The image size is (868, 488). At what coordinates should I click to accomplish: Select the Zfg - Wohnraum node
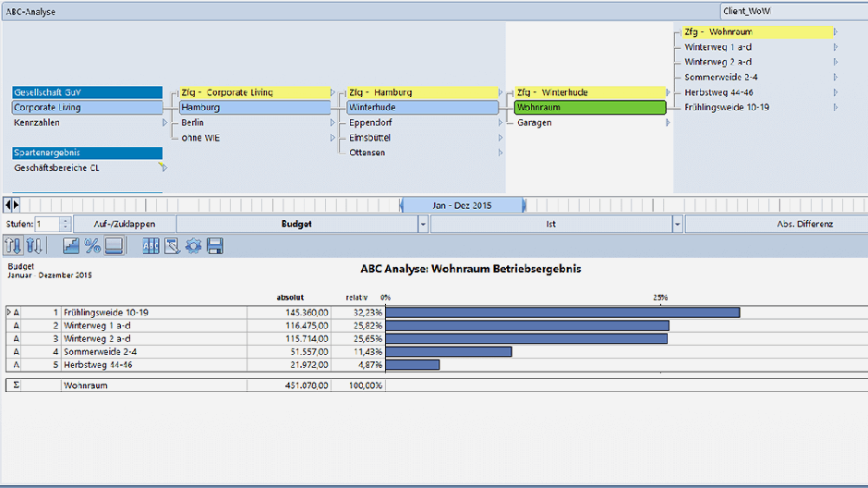point(758,32)
